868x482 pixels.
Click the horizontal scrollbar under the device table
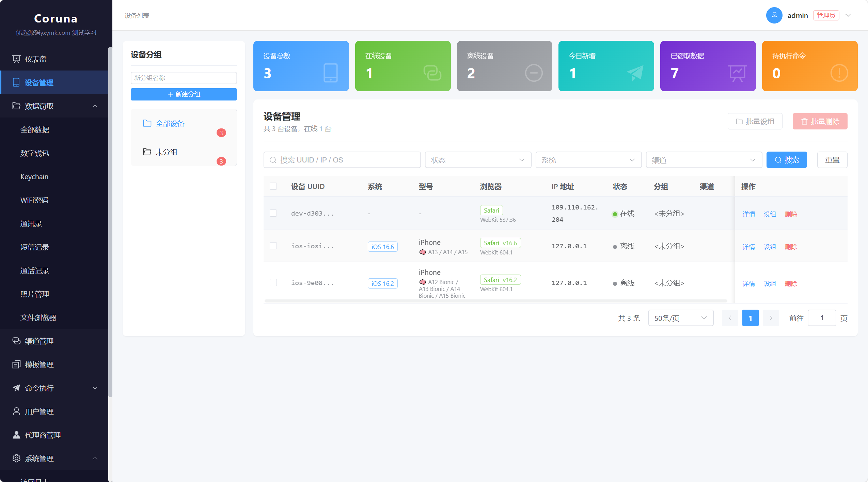496,301
